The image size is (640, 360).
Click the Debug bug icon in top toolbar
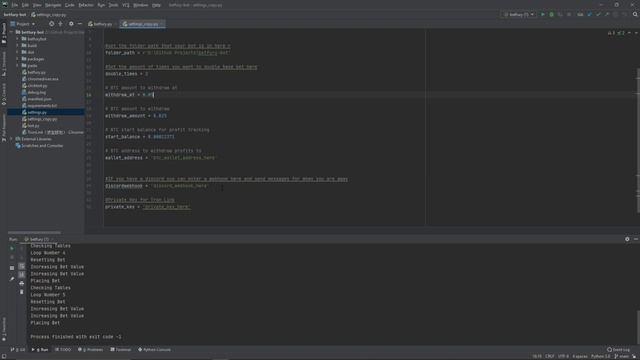coord(551,14)
